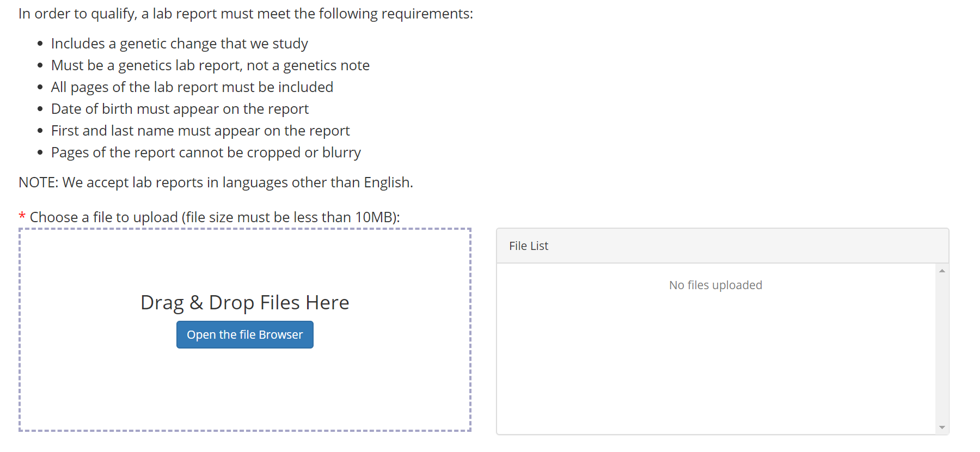Click the 'In order to qualify' intro sentence
This screenshot has height=452, width=980.
coord(246,14)
